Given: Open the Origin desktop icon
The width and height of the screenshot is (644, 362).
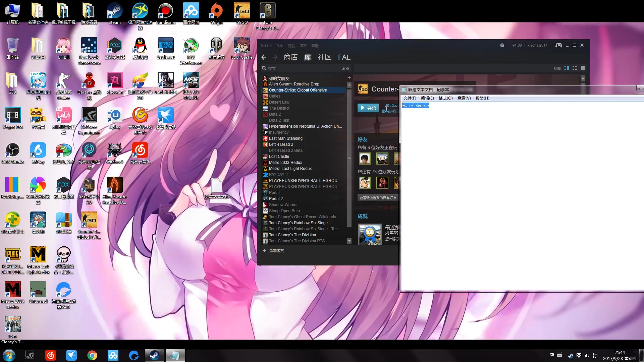Looking at the screenshot, I should pos(216,13).
